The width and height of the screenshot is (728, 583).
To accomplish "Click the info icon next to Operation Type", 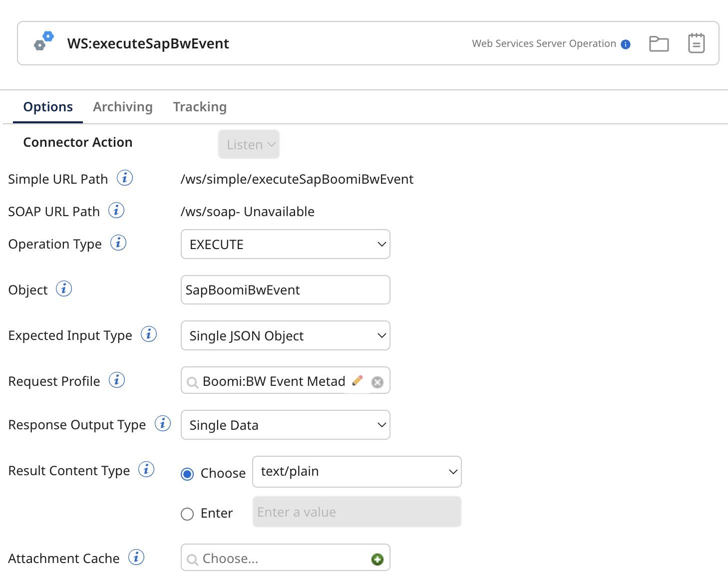I will coord(118,243).
